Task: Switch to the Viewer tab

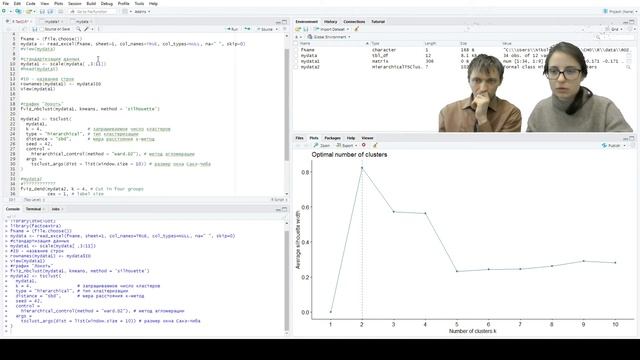Action: (x=367, y=138)
